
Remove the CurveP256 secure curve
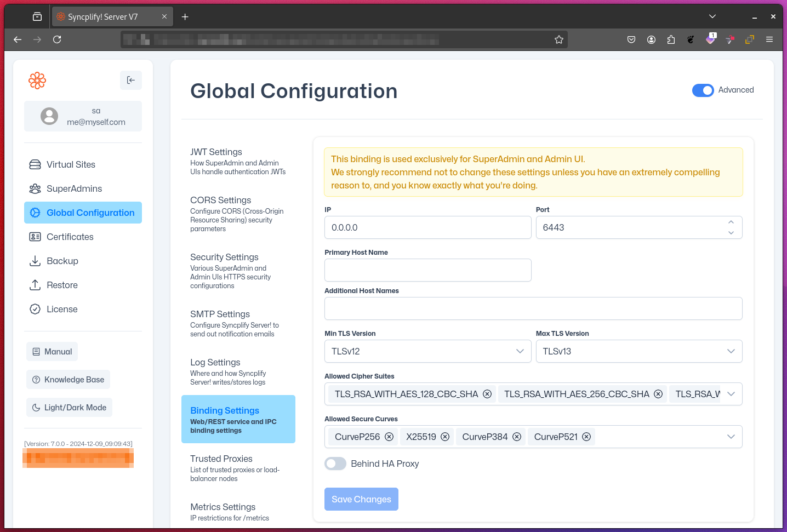(x=389, y=437)
